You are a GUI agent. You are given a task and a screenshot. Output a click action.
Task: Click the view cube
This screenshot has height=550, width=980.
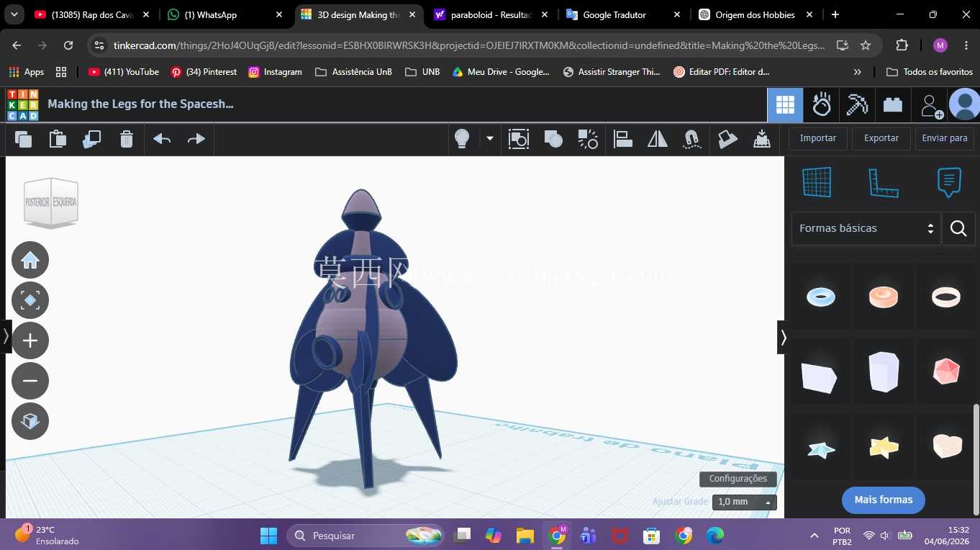(x=50, y=203)
